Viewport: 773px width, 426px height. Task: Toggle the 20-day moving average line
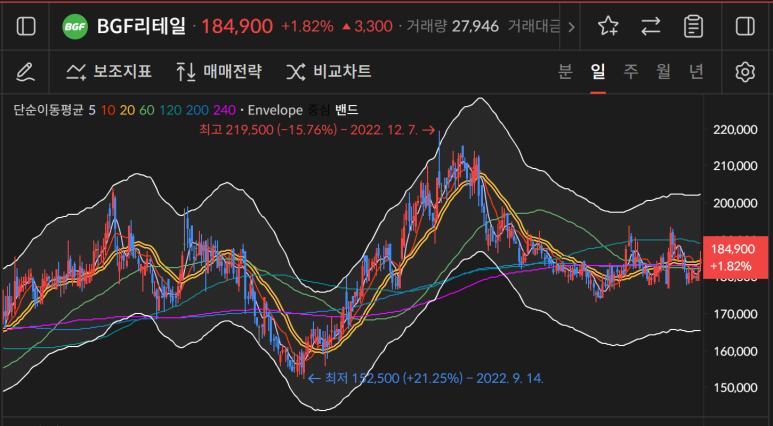point(128,110)
